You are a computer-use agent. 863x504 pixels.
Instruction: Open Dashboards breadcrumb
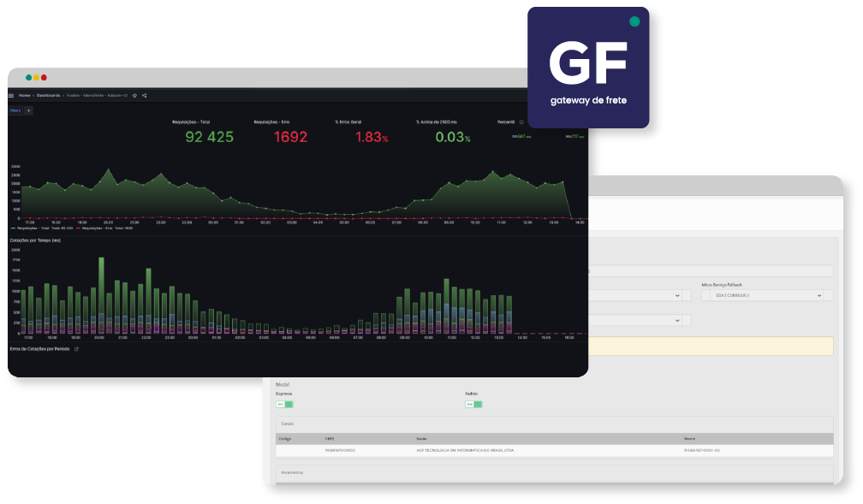pyautogui.click(x=49, y=96)
